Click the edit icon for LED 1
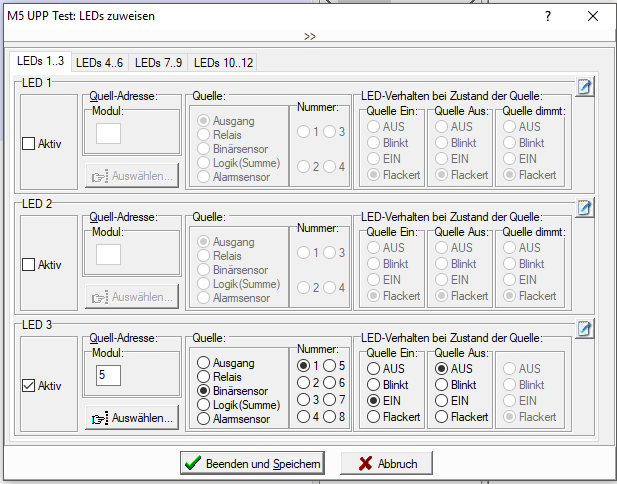This screenshot has height=484, width=617. pos(585,87)
